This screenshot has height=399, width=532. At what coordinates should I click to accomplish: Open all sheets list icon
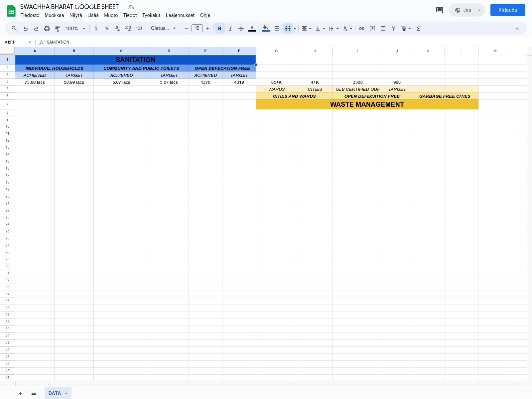[x=34, y=393]
